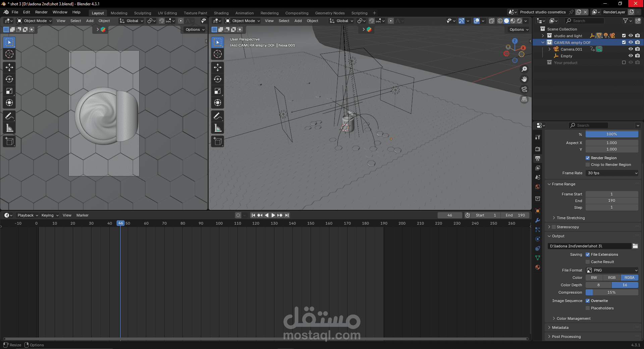Play the animation forward
Screen dimensions: 644x349
point(273,215)
